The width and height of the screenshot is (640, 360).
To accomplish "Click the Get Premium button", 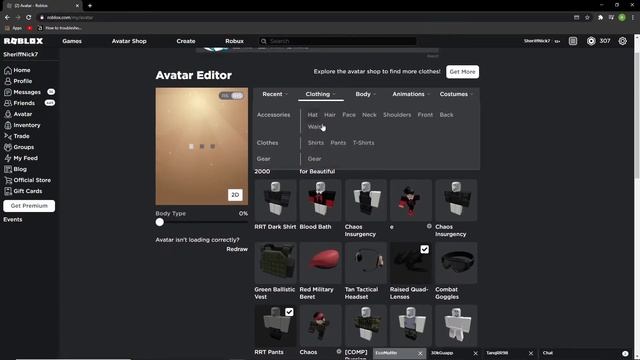I will pos(29,206).
